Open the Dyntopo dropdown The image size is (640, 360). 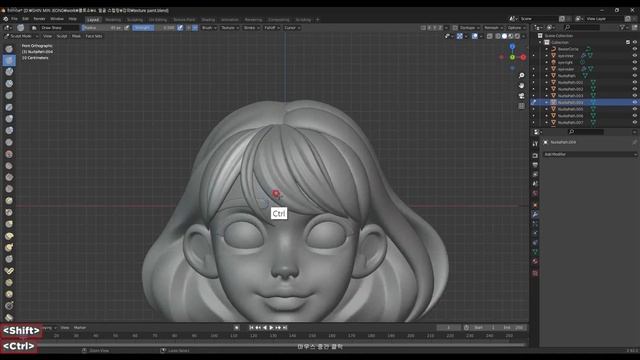click(469, 28)
